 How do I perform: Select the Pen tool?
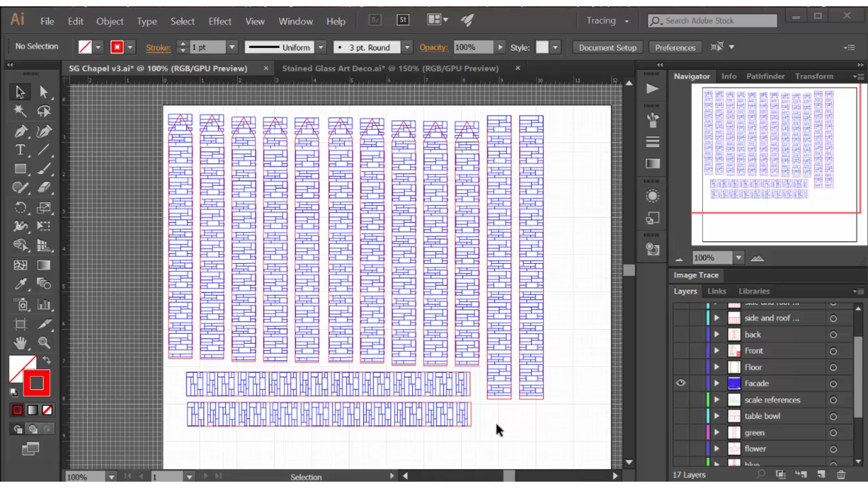point(20,131)
